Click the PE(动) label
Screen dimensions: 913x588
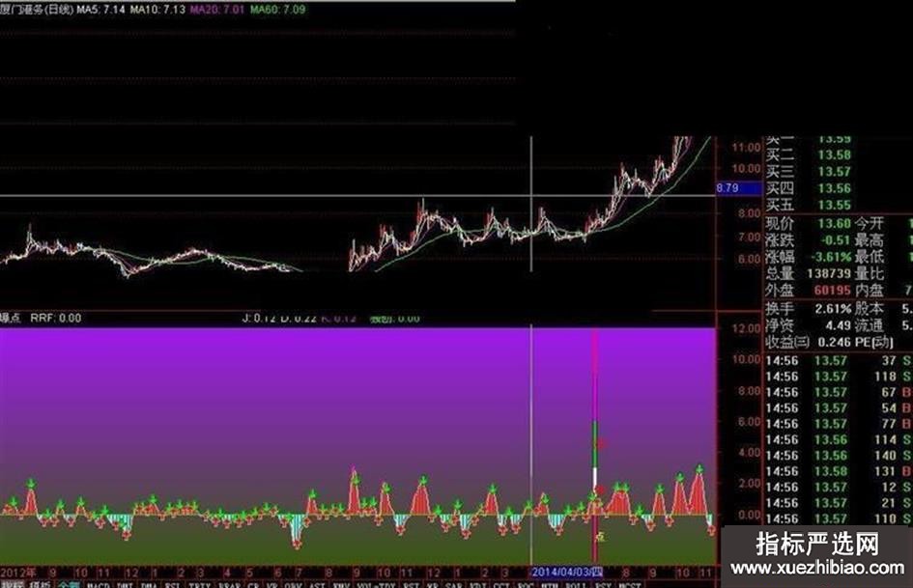[x=873, y=343]
